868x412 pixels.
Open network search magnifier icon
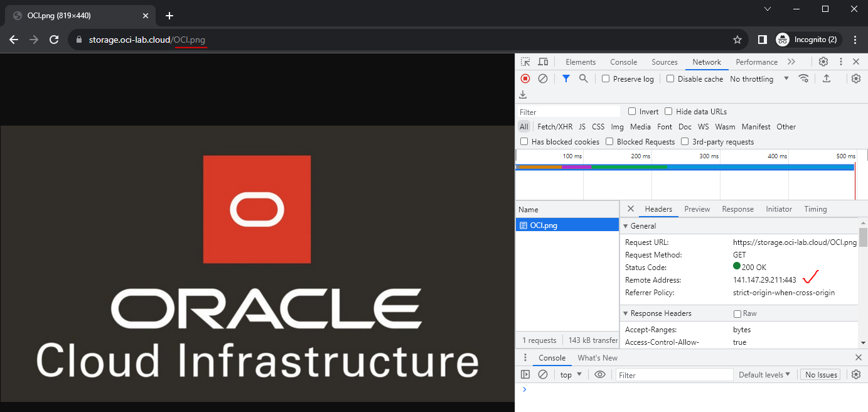point(584,79)
